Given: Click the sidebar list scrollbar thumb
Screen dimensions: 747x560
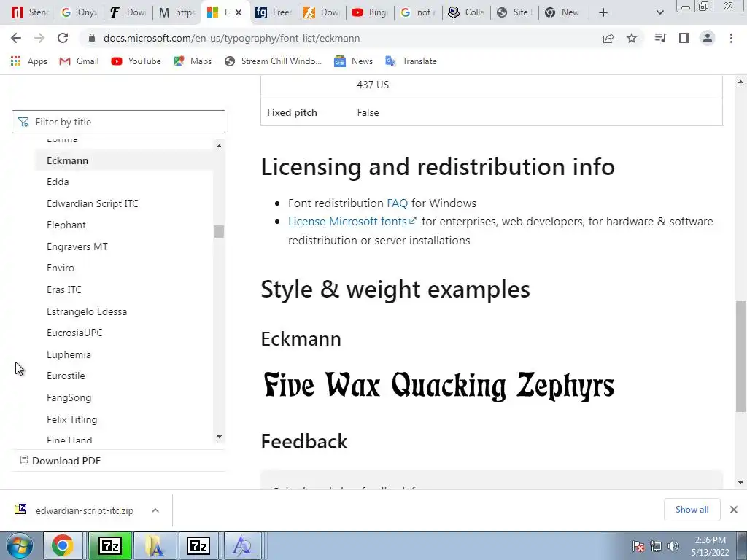Looking at the screenshot, I should click(219, 231).
